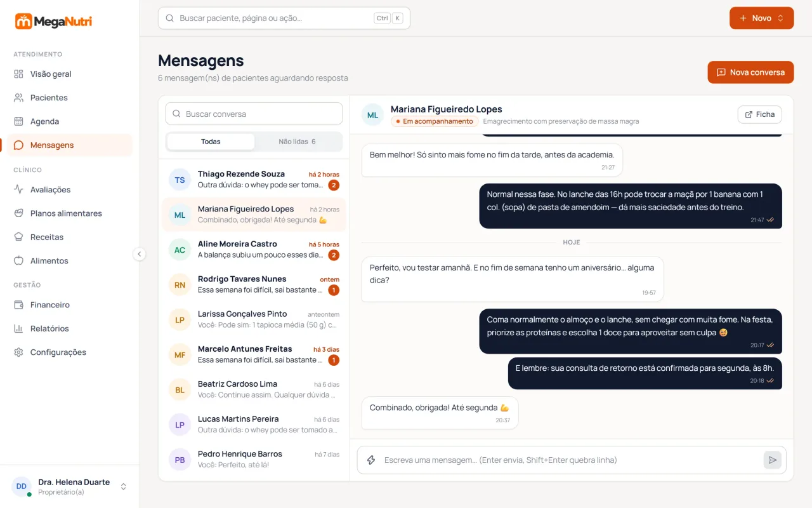Image resolution: width=812 pixels, height=508 pixels.
Task: Open conversation with Pedro Henrique Barros
Action: coord(254,459)
